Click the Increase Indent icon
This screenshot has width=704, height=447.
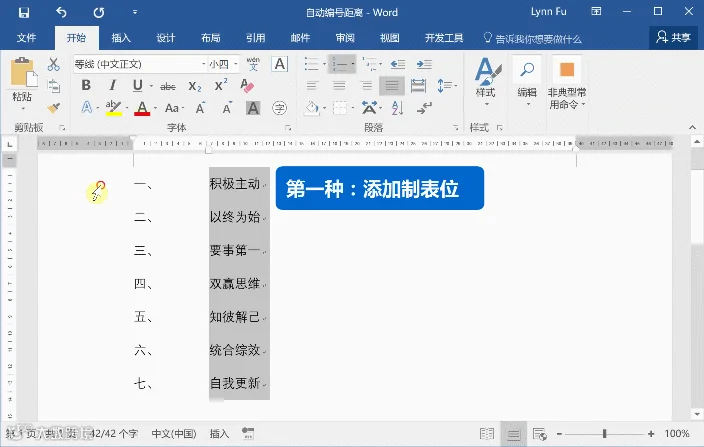click(x=424, y=65)
